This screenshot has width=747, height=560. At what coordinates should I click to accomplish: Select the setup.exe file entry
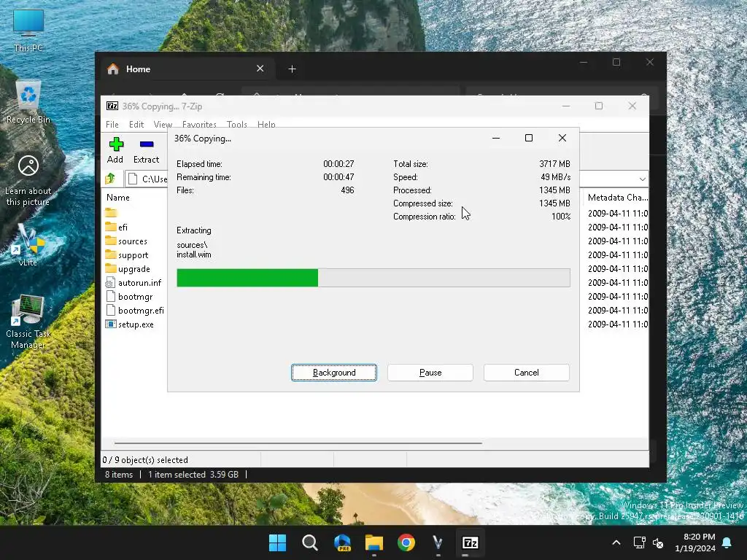[x=130, y=324]
